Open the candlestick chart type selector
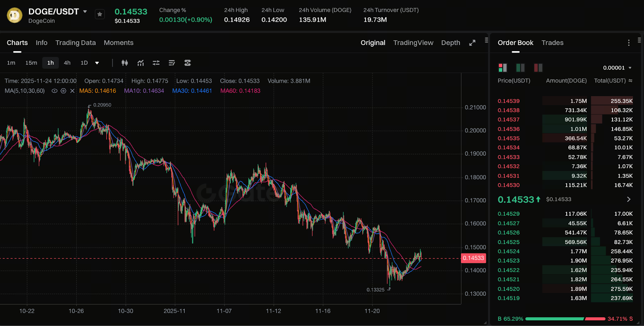The height and width of the screenshot is (326, 644). click(x=125, y=63)
